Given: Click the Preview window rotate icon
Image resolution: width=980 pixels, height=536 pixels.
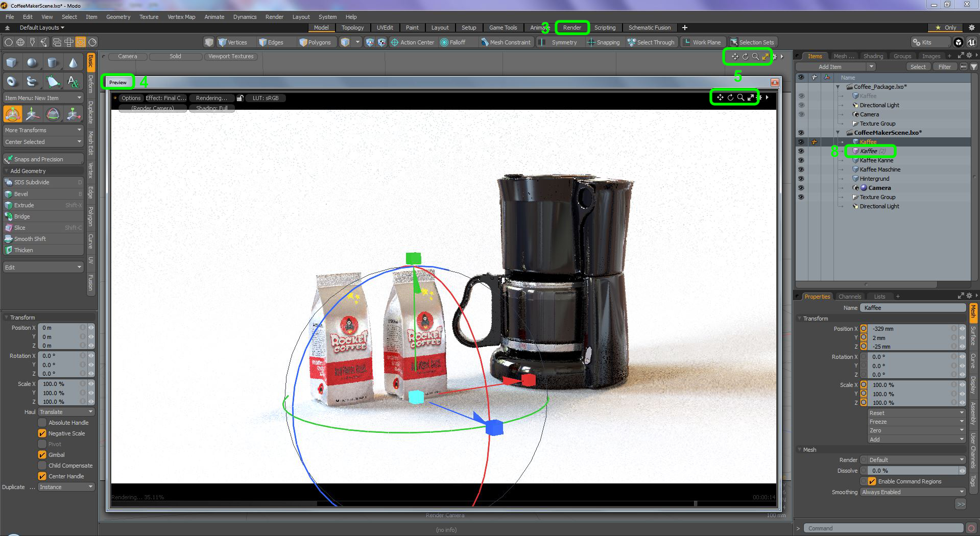Looking at the screenshot, I should (730, 98).
